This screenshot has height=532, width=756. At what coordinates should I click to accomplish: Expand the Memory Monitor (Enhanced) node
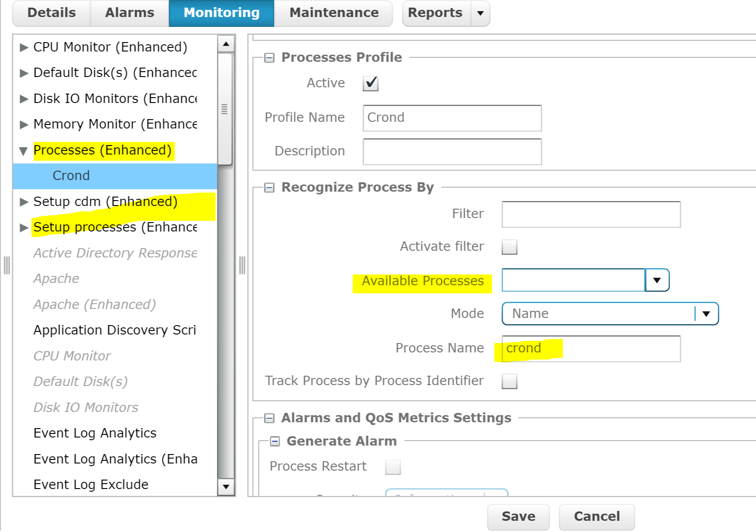coord(23,124)
